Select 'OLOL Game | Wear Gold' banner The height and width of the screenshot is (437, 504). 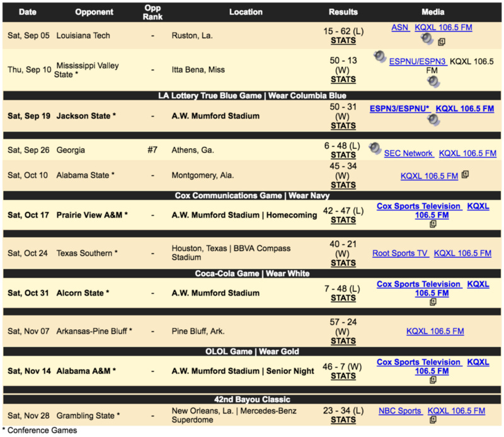(x=253, y=351)
